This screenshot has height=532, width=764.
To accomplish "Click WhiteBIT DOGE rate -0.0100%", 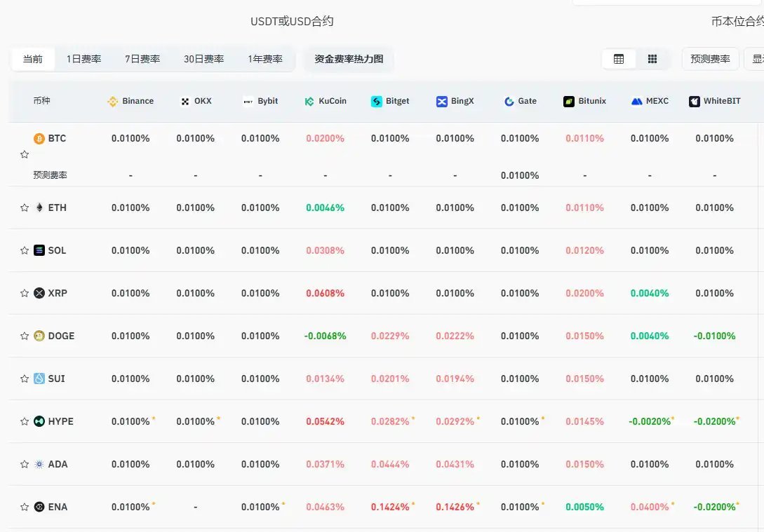I will tap(714, 336).
